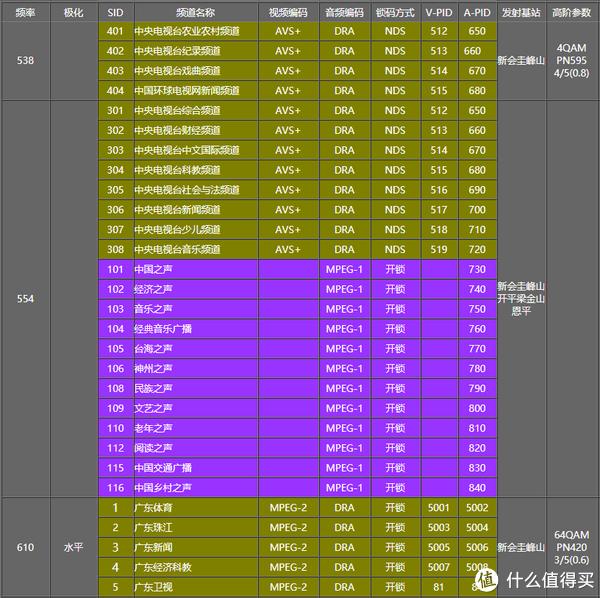Select radio channel 中国乡村之声

(x=163, y=488)
